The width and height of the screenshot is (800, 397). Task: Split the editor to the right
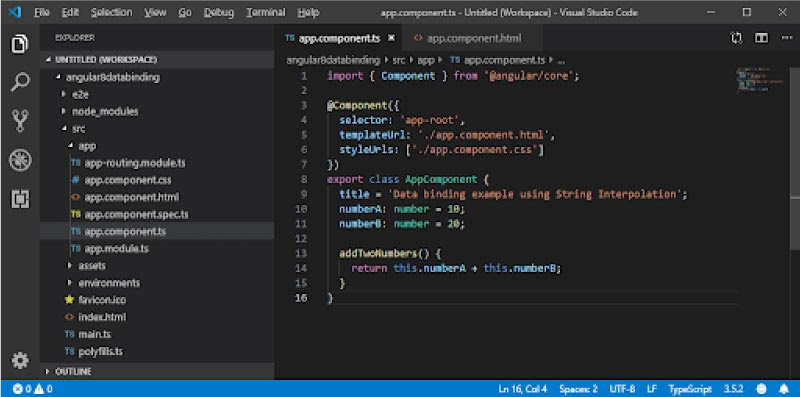(761, 38)
